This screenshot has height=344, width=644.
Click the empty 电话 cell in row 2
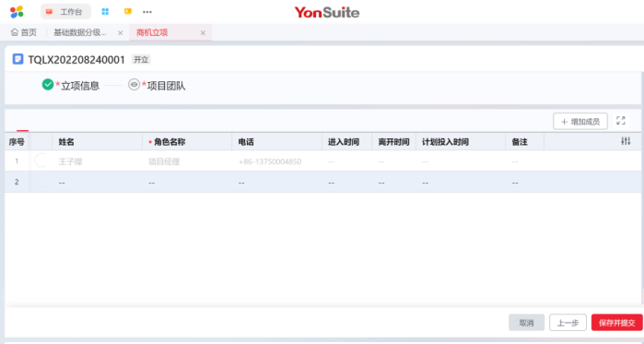(x=276, y=182)
